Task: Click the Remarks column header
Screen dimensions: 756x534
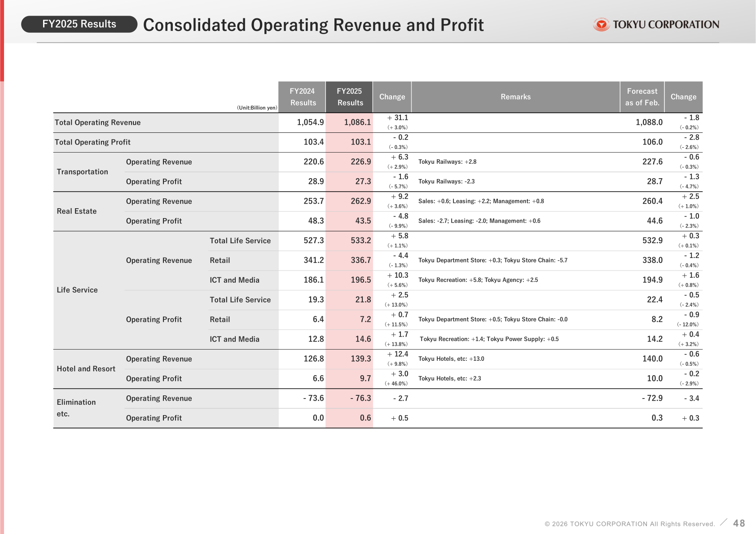Action: click(x=515, y=97)
